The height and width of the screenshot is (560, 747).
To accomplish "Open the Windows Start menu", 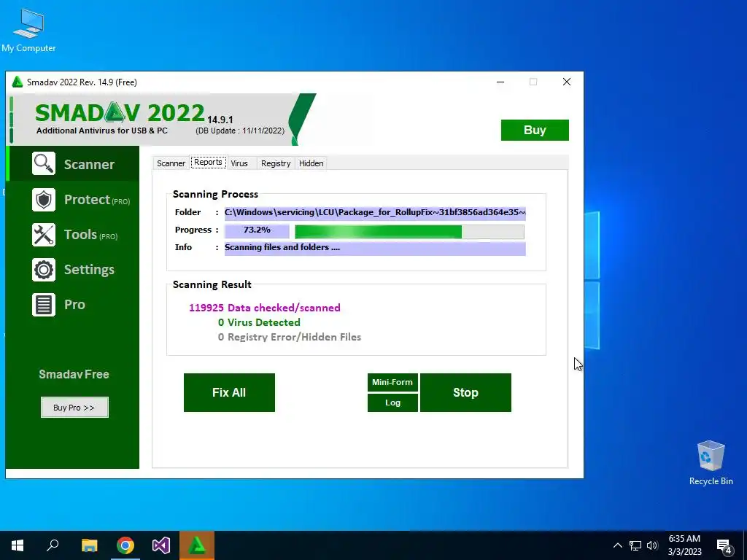I will (x=18, y=545).
